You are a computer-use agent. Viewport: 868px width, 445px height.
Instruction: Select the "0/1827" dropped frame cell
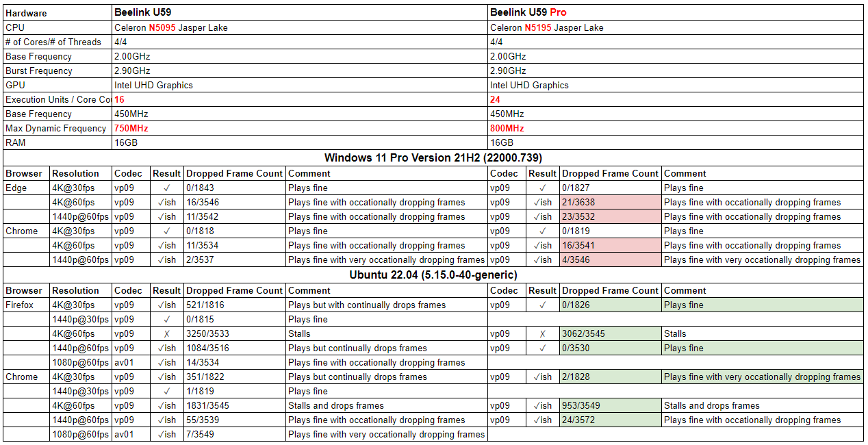(611, 188)
